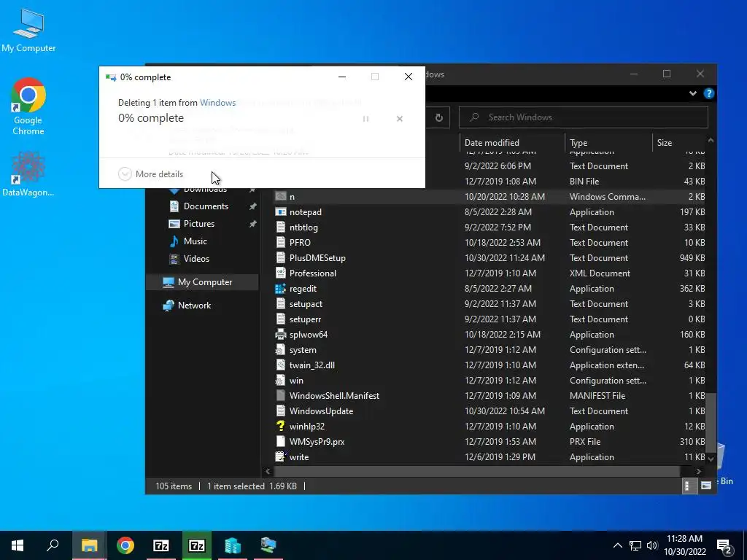Open the Windows Start menu
The width and height of the screenshot is (747, 560).
click(x=18, y=545)
